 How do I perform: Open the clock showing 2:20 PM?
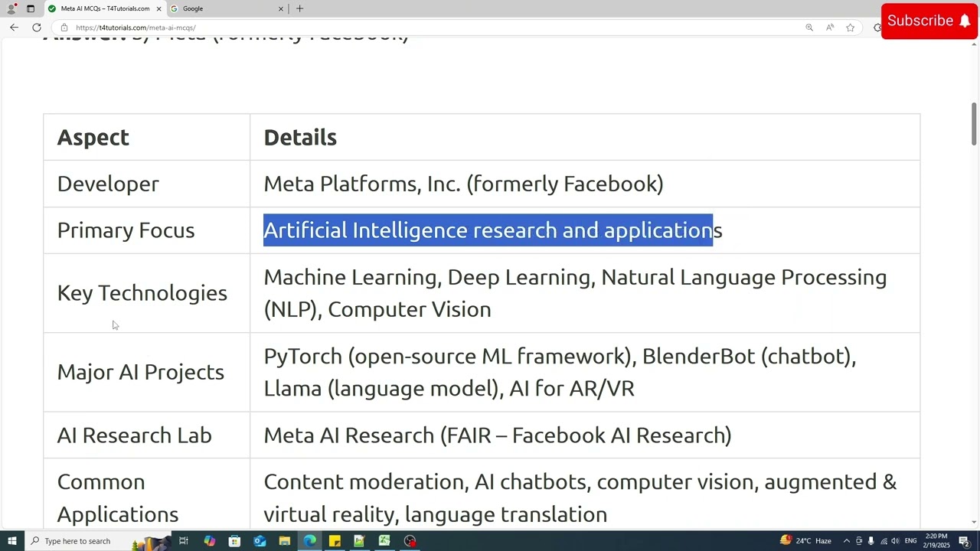click(x=938, y=541)
